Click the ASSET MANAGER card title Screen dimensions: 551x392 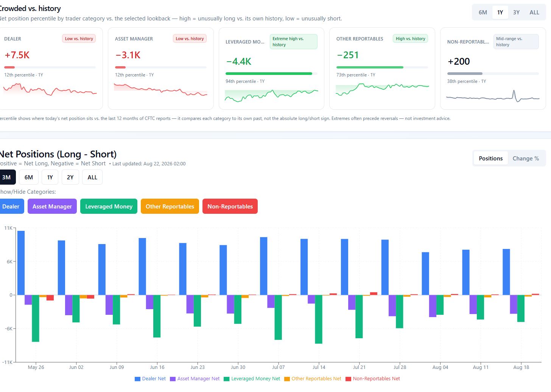click(x=134, y=39)
